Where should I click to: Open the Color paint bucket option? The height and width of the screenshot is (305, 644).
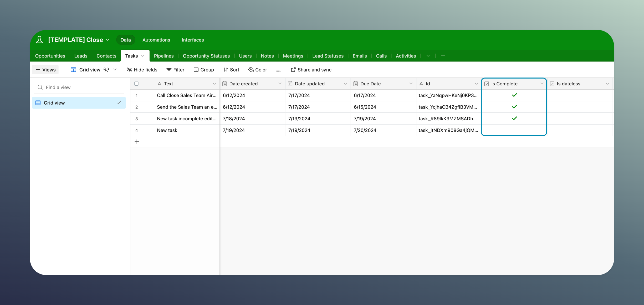click(x=251, y=70)
